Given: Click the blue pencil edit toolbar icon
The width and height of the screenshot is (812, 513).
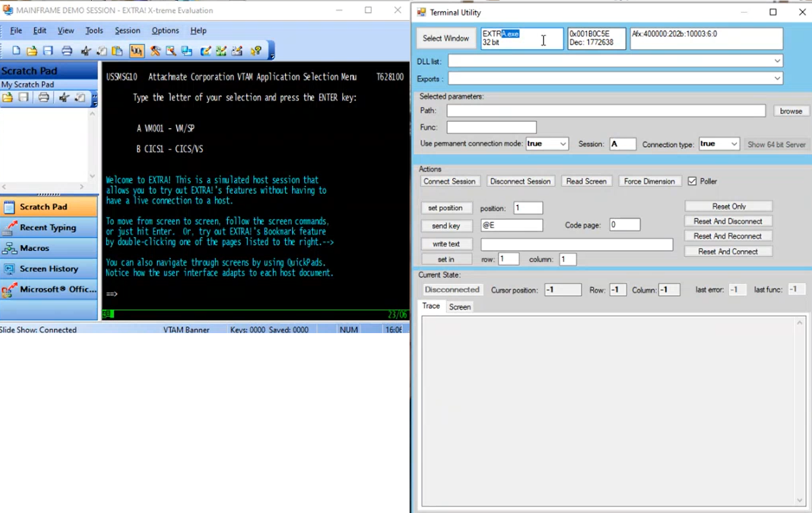Looking at the screenshot, I should tap(206, 51).
